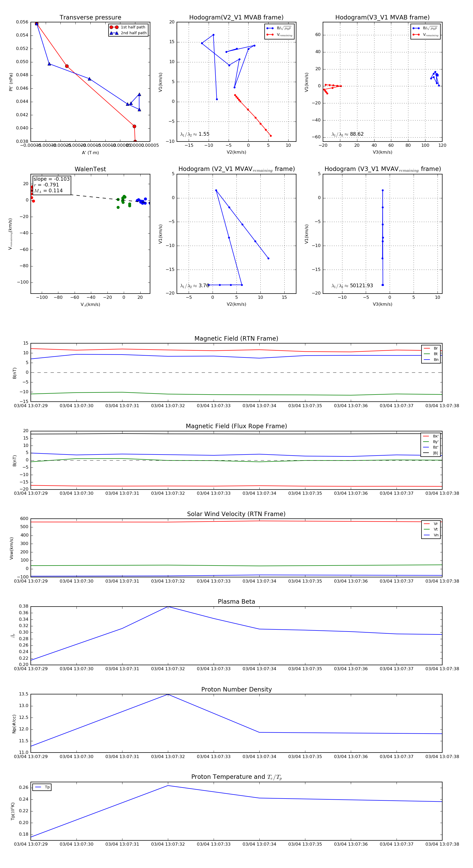Select the 'M_A = 0.114' text
This screenshot has width=473, height=868.
pos(48,191)
